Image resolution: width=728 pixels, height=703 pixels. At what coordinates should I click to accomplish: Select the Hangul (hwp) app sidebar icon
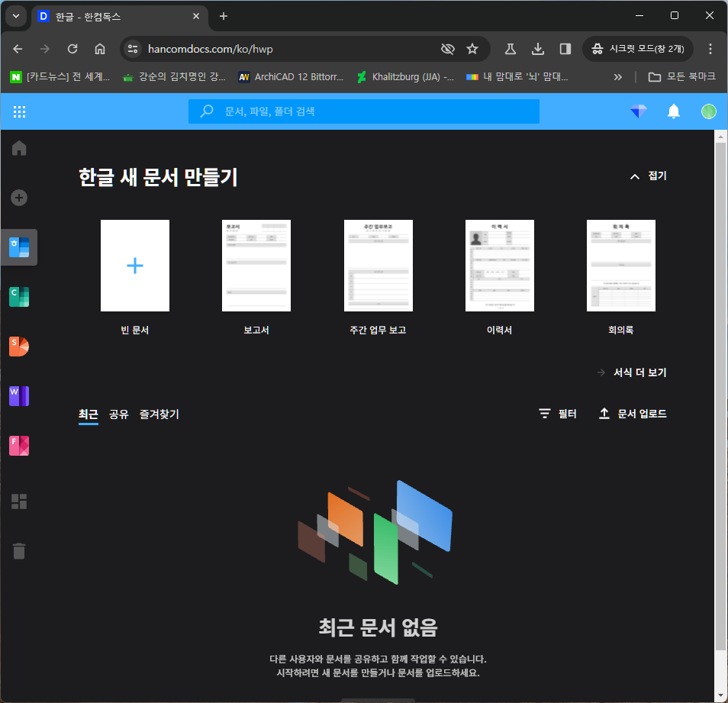19,247
